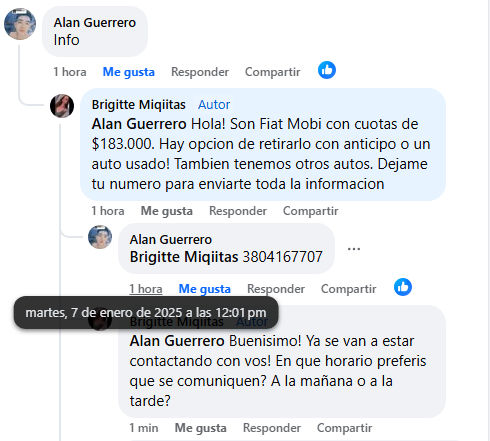
Task: Click the bold Alan Guerrero mention in the Buenisimo reply
Action: (x=177, y=341)
